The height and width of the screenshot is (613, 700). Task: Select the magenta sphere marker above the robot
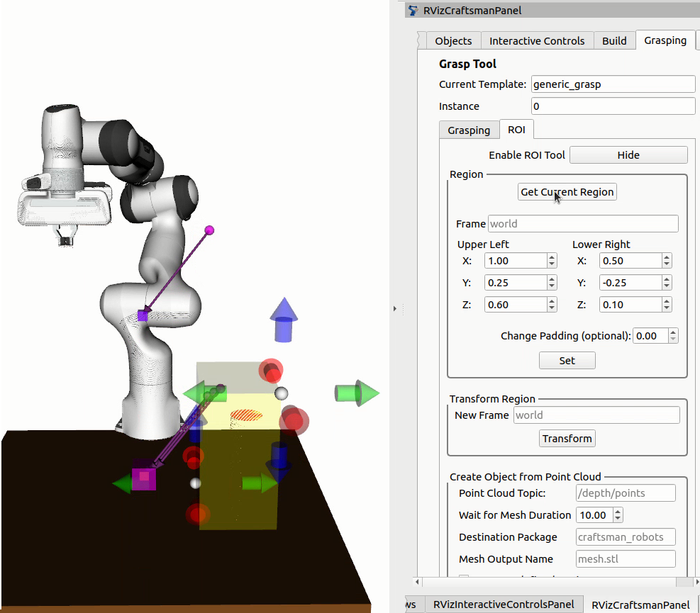pyautogui.click(x=209, y=230)
